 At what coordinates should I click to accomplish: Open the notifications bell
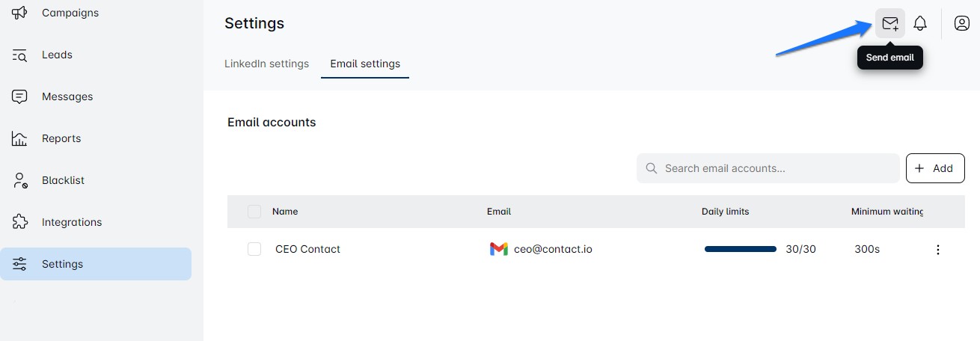tap(920, 23)
